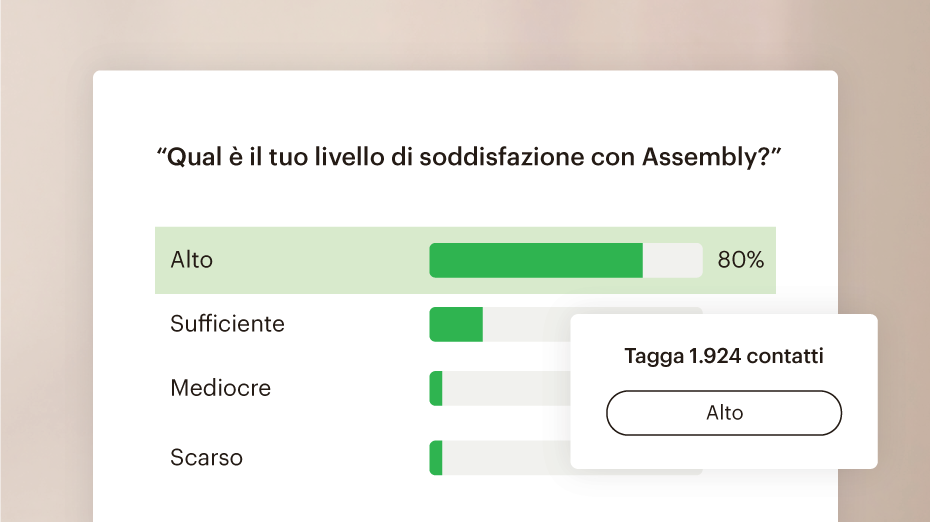
Task: Click the "Tagga 1.924 contatti" popup title
Action: click(724, 356)
